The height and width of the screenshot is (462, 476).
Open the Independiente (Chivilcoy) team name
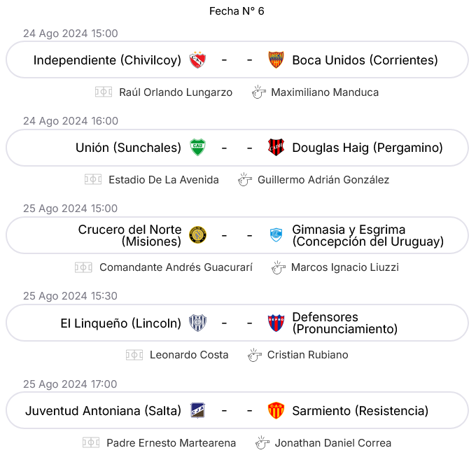click(107, 60)
